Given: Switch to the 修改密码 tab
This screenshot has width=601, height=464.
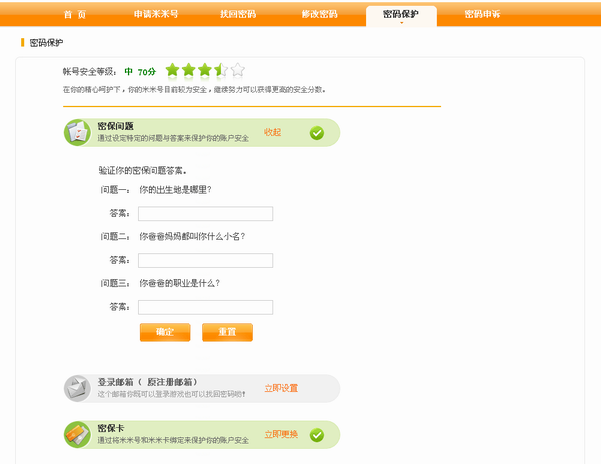Looking at the screenshot, I should (x=319, y=15).
